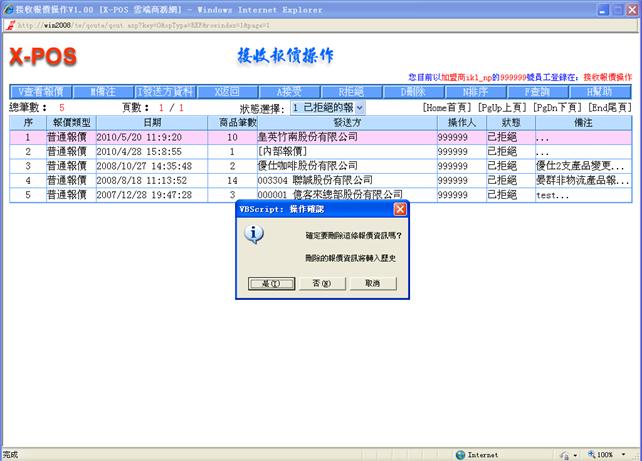Go to [PgDn下頁] next page link
642x461 pixels.
tap(555, 107)
